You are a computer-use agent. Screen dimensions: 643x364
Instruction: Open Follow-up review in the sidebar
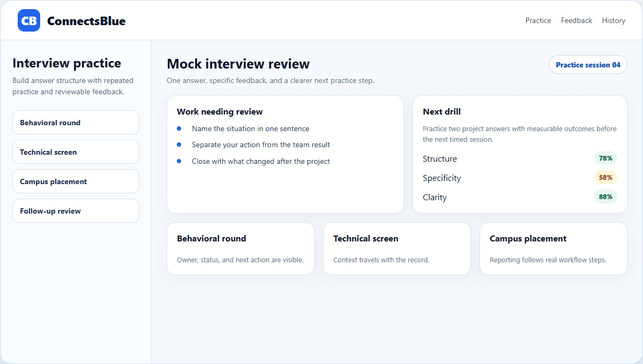pos(76,211)
